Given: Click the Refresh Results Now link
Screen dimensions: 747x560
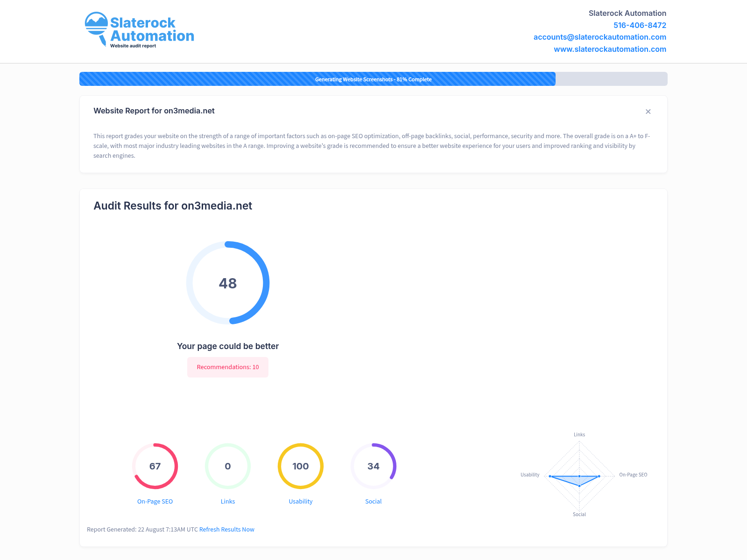Looking at the screenshot, I should pos(227,529).
